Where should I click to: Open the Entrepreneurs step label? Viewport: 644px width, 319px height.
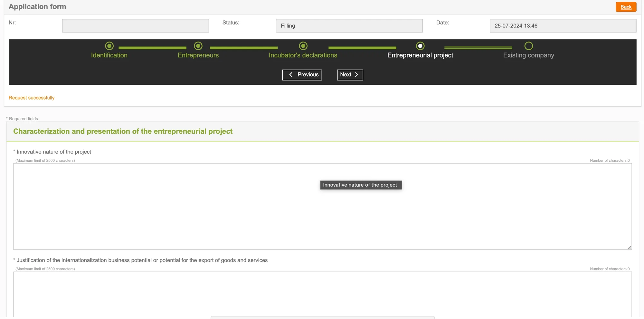(198, 55)
